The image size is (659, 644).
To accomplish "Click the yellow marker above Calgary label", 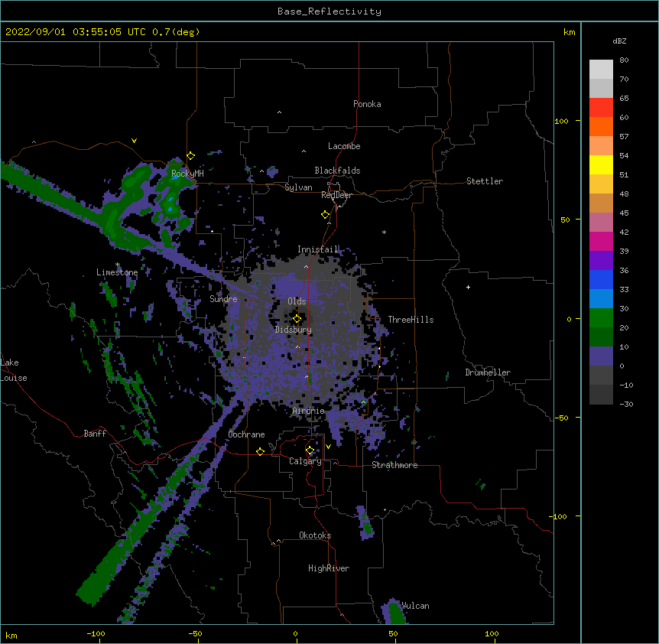I will (310, 450).
